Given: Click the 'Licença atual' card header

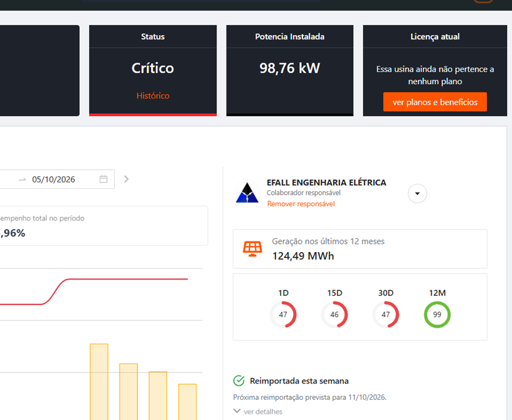Looking at the screenshot, I should pos(435,36).
